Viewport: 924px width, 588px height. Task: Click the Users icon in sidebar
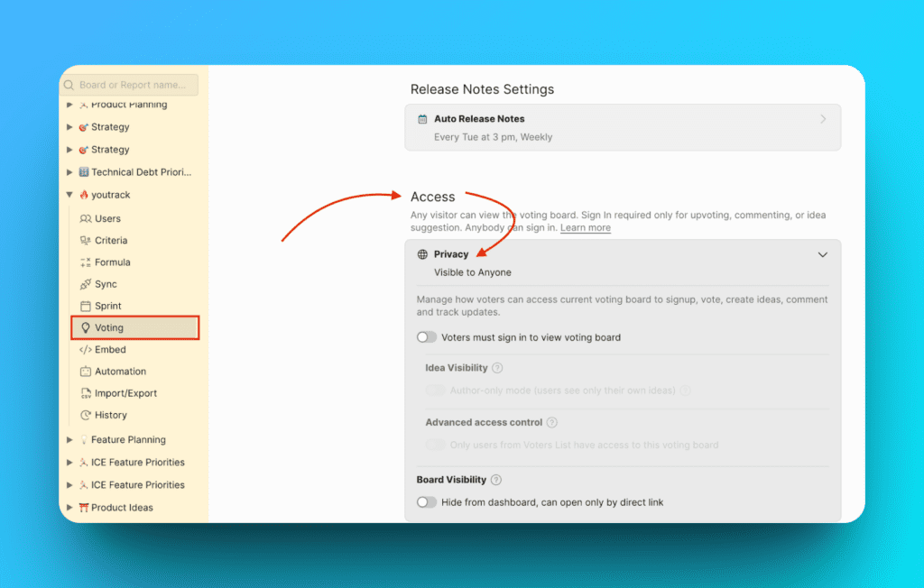pyautogui.click(x=86, y=219)
